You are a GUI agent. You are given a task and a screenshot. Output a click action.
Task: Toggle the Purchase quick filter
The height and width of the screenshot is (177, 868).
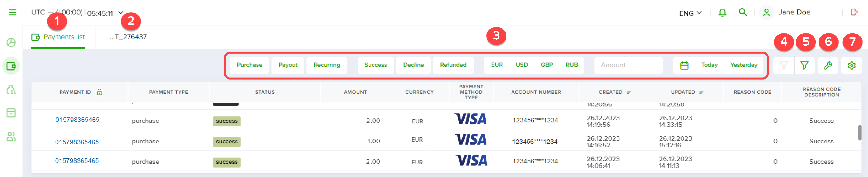(x=249, y=65)
